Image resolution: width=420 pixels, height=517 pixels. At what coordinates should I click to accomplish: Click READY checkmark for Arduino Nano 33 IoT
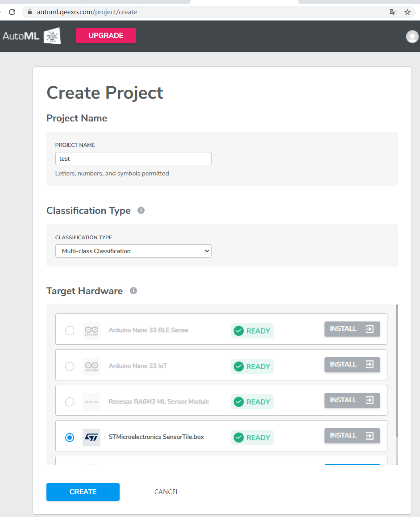coord(239,366)
